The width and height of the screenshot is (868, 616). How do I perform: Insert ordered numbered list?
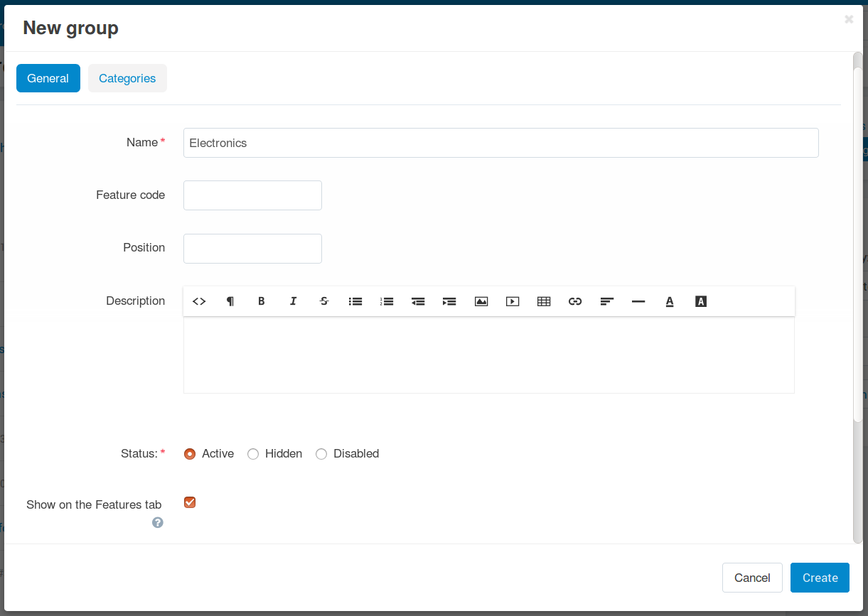(x=387, y=301)
